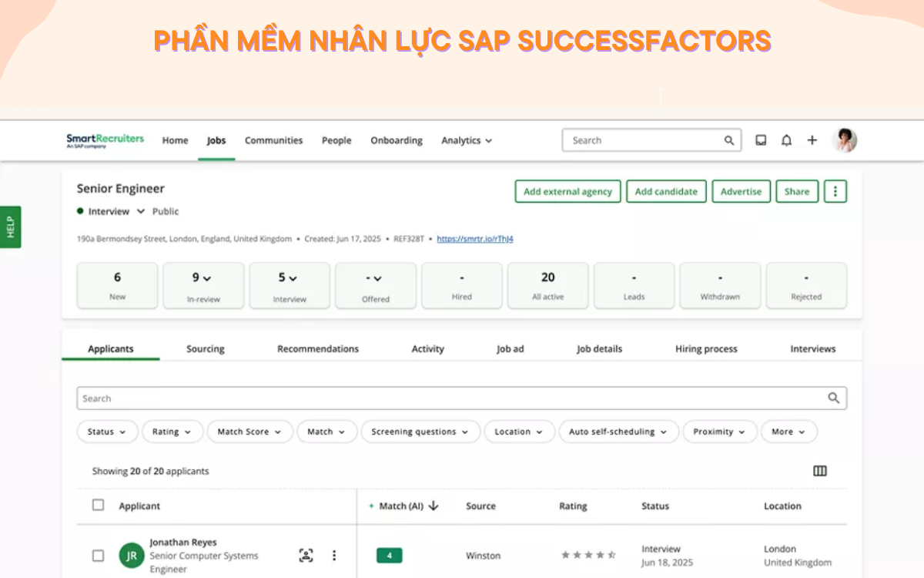Click Add external agency button
This screenshot has height=578, width=924.
click(567, 191)
